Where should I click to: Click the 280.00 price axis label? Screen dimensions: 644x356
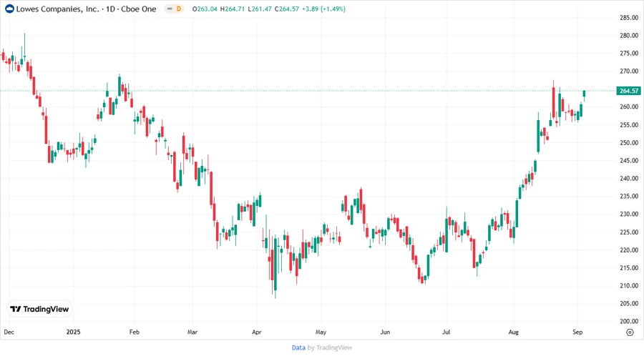click(x=629, y=35)
